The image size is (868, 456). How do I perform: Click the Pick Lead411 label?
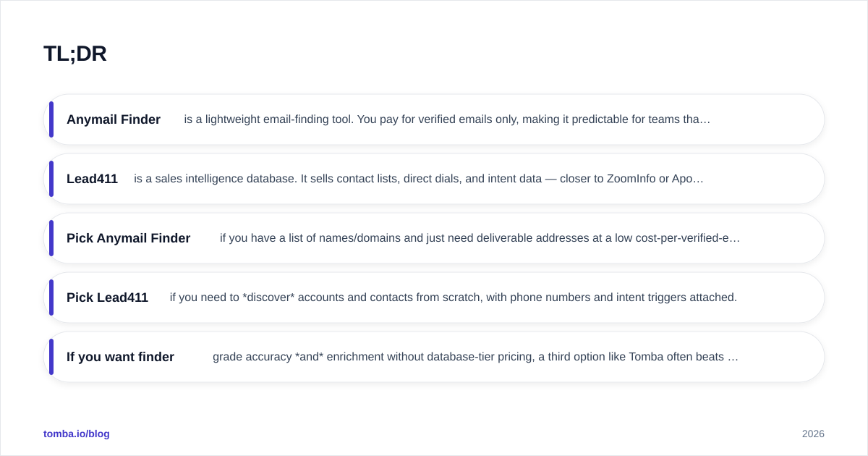[107, 297]
